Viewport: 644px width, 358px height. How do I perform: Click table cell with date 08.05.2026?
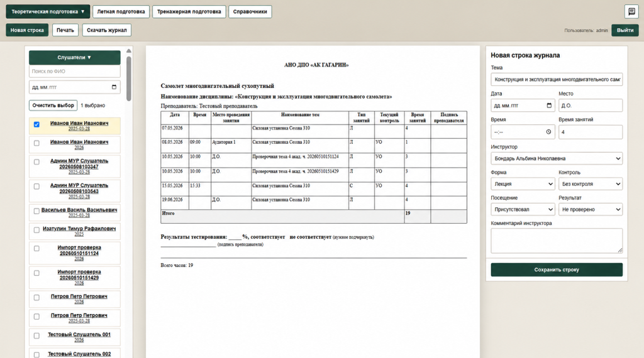[175, 146]
